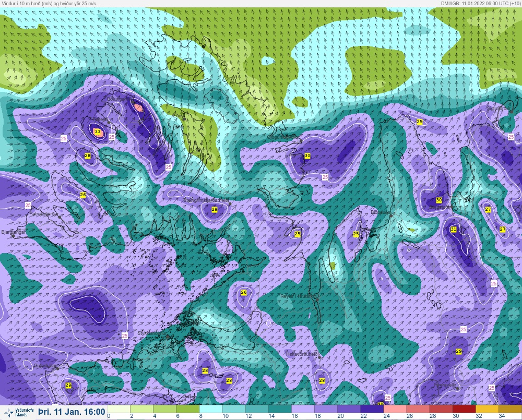Screen dimensions: 522x420
Task: Click the Holtavörðuheiði station label
Action: 303,354
